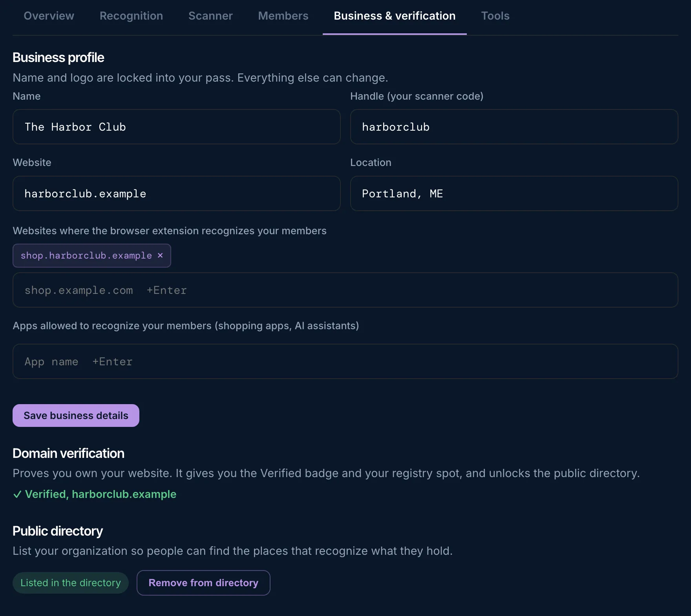Click the Website field harborclub.example
The height and width of the screenshot is (616, 691).
(x=176, y=193)
